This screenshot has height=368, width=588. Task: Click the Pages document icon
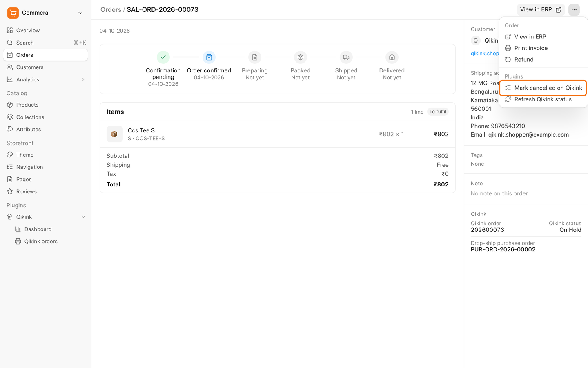10,179
